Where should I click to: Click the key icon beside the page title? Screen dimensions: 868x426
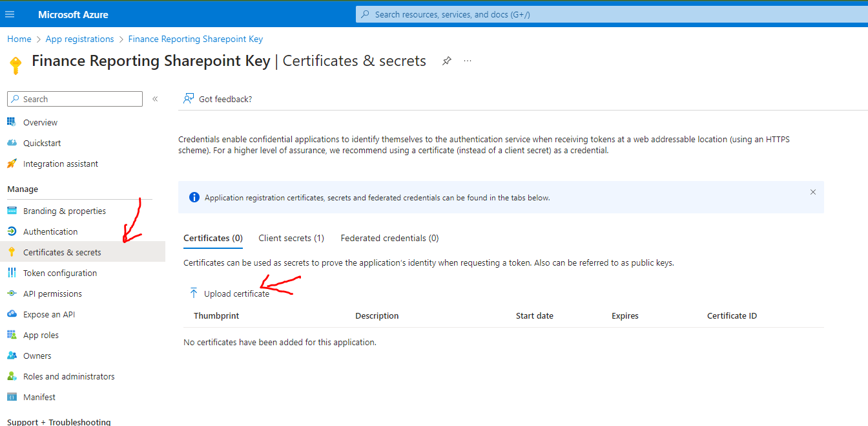pyautogui.click(x=15, y=65)
